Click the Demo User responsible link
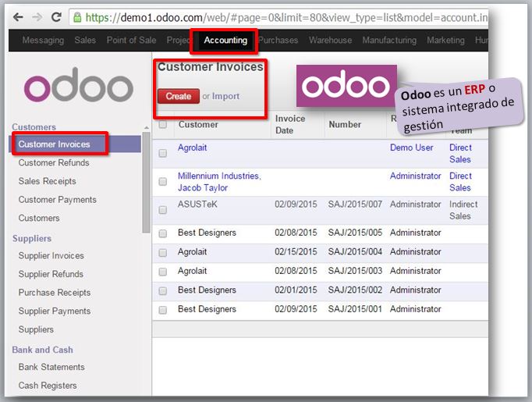 (x=412, y=148)
